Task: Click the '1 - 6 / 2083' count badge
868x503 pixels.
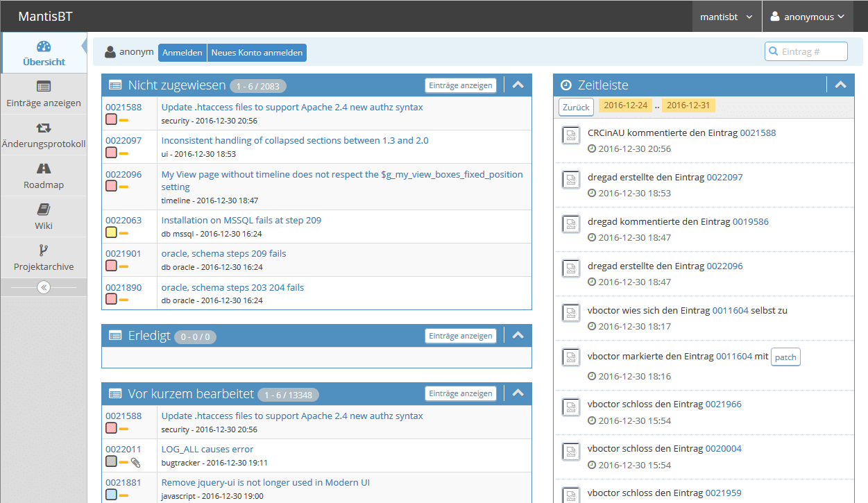Action: click(x=258, y=87)
